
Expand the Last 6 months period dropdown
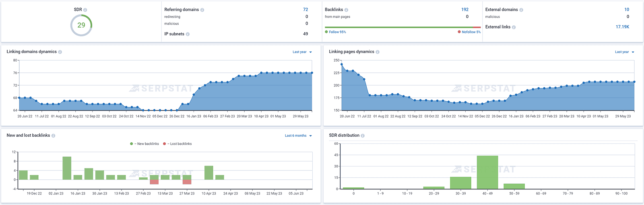pos(298,135)
